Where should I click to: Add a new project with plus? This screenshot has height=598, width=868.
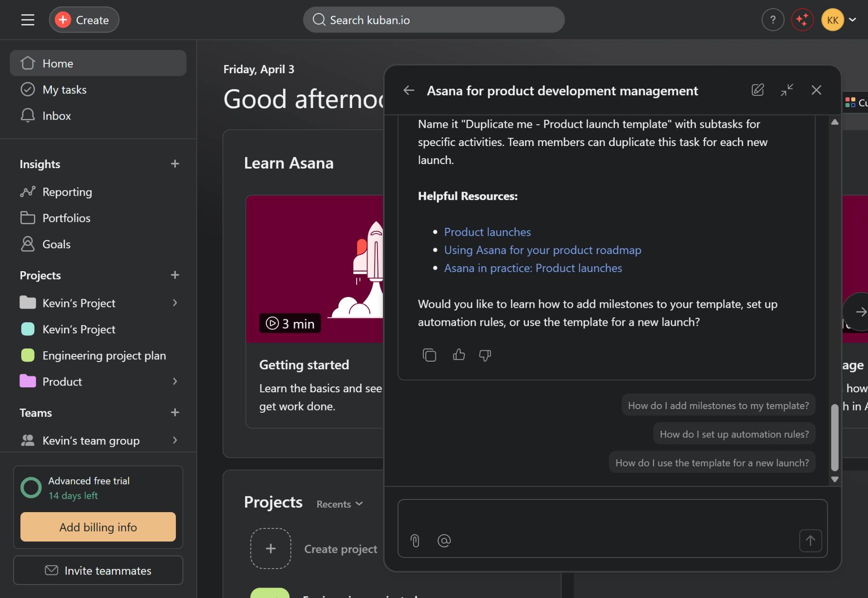pos(175,275)
